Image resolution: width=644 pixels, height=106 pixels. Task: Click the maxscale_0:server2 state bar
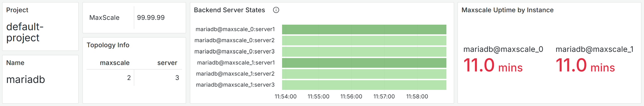(364, 41)
